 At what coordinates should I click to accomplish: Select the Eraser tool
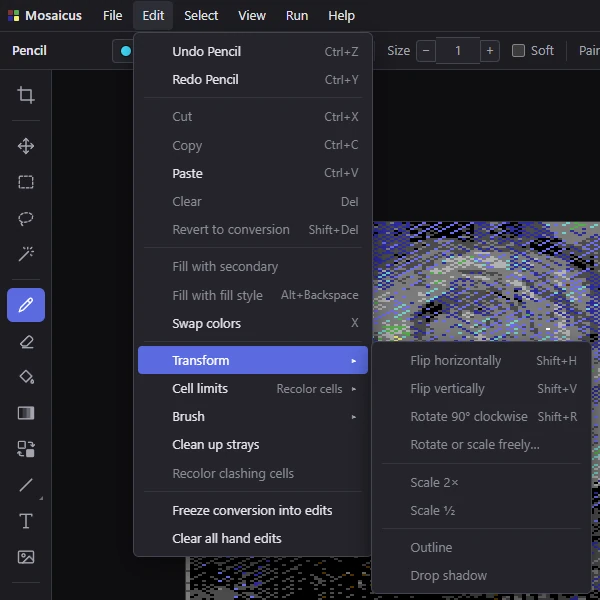click(x=26, y=341)
